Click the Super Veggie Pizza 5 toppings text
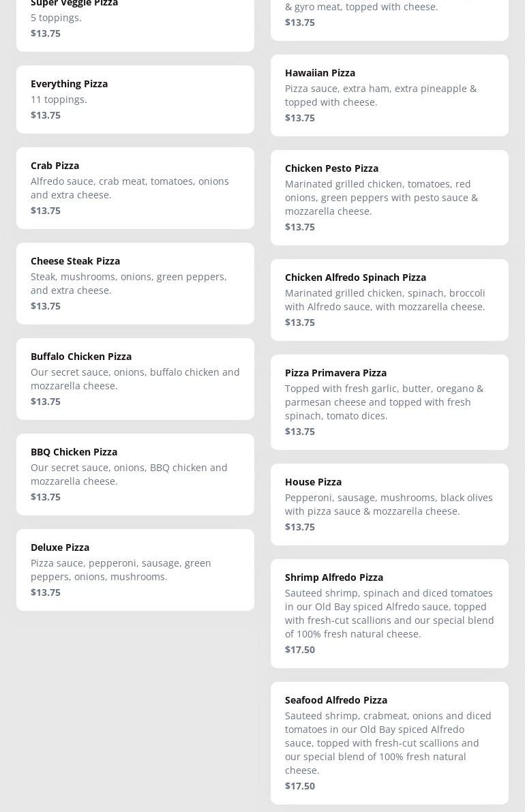The width and height of the screenshot is (525, 812). click(56, 18)
